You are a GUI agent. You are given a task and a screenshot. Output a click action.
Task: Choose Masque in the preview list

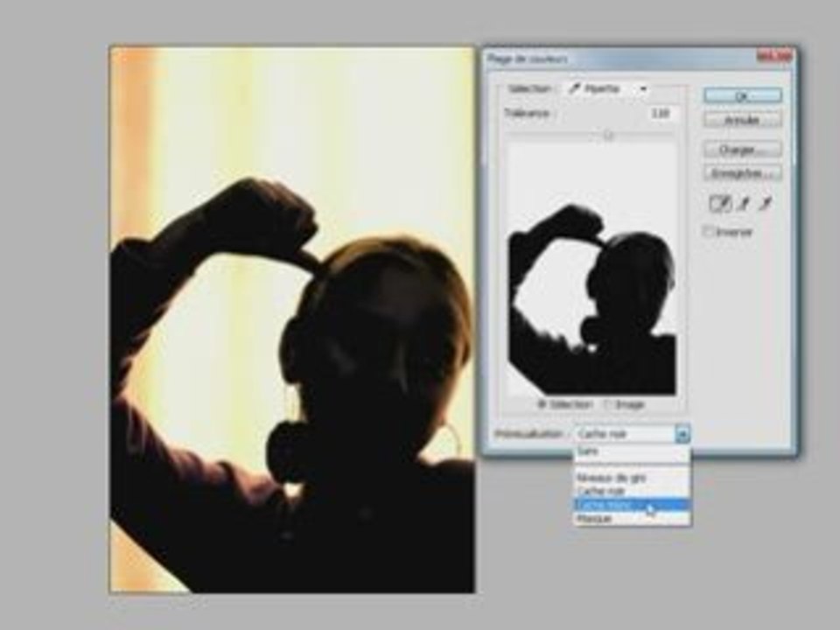632,518
